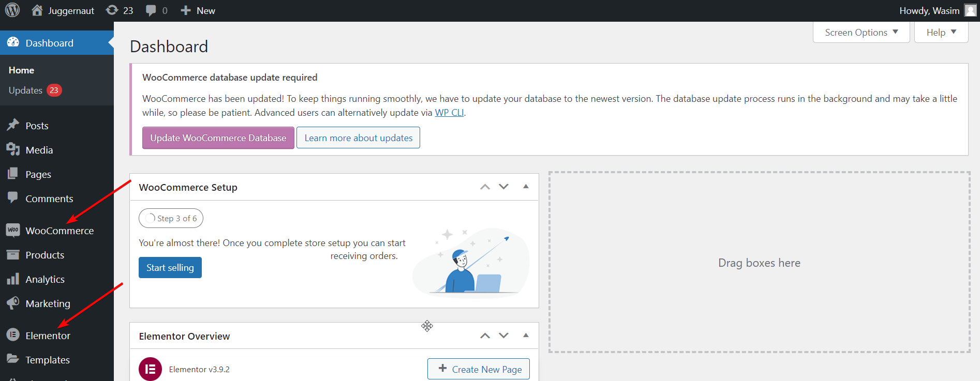
Task: Move Elementor Overview widget down
Action: click(x=503, y=336)
